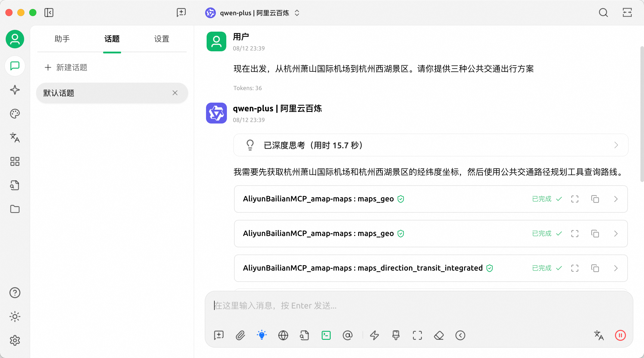The image size is (644, 358).
Task: Open the help question mark icon
Action: pyautogui.click(x=15, y=293)
